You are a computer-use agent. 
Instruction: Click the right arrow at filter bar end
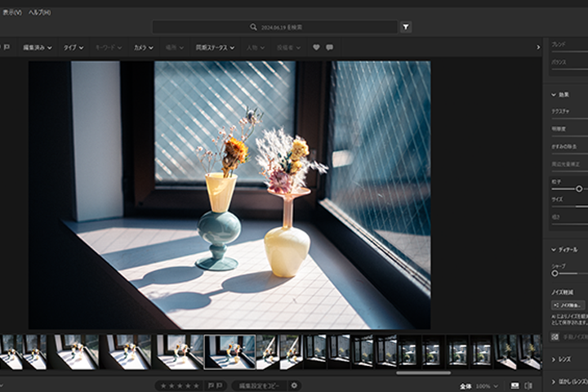click(538, 47)
